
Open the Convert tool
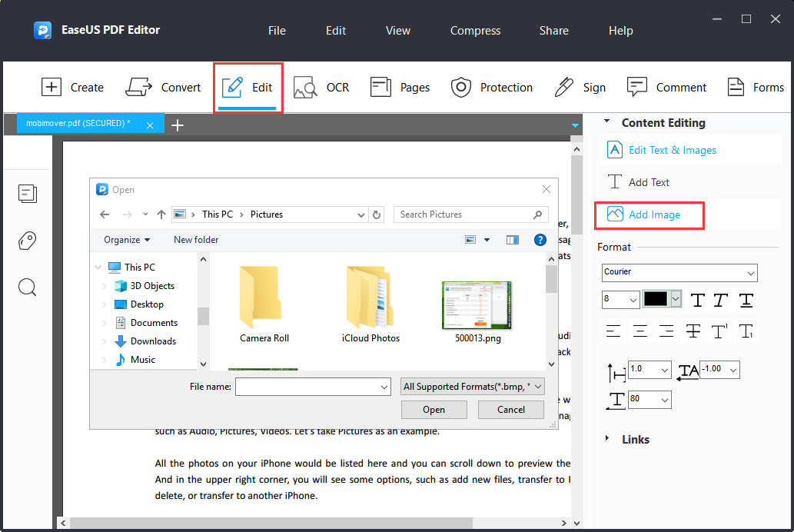pos(163,87)
